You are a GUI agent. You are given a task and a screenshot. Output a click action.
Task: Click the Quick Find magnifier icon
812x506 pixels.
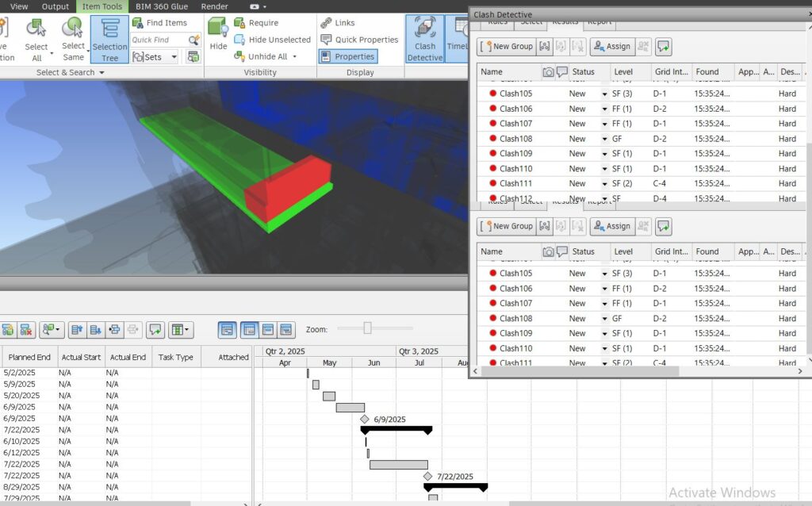193,40
